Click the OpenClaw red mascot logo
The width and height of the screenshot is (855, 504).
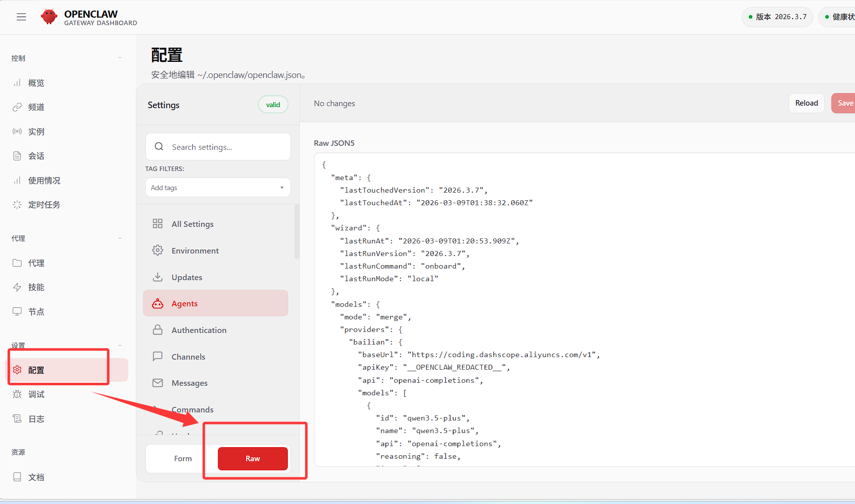click(x=49, y=17)
